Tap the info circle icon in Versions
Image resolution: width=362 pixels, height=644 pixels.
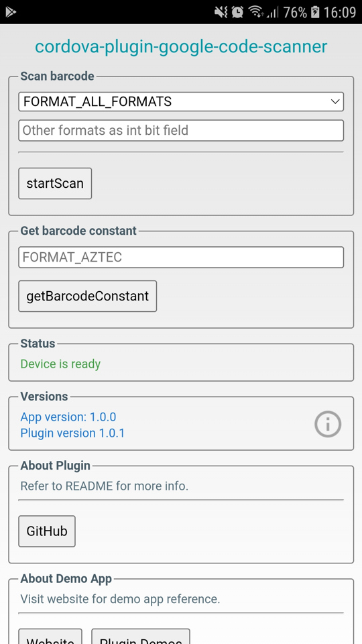coord(328,424)
